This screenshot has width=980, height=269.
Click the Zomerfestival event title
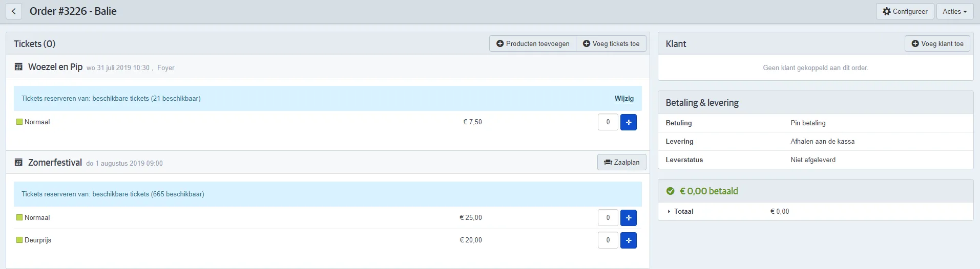click(x=55, y=163)
